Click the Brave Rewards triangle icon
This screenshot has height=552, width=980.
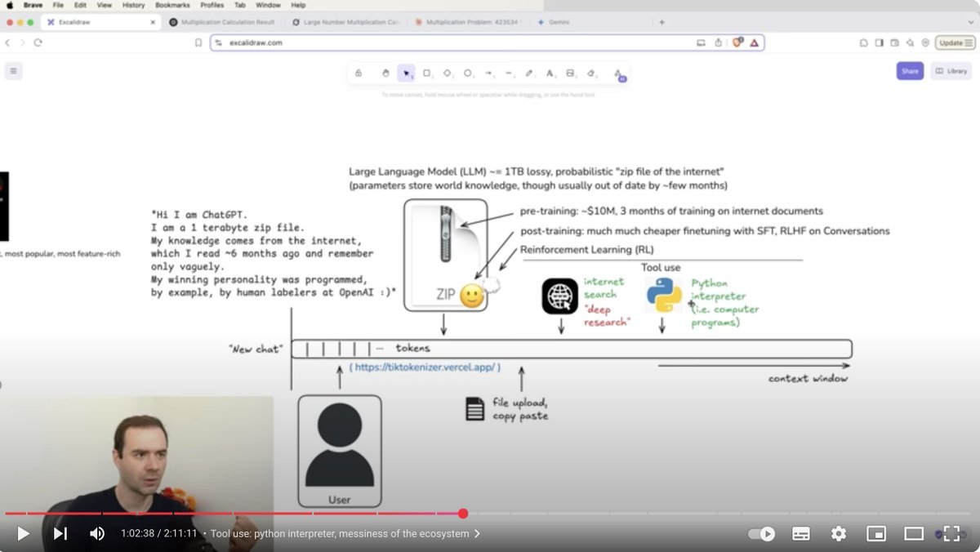[754, 42]
